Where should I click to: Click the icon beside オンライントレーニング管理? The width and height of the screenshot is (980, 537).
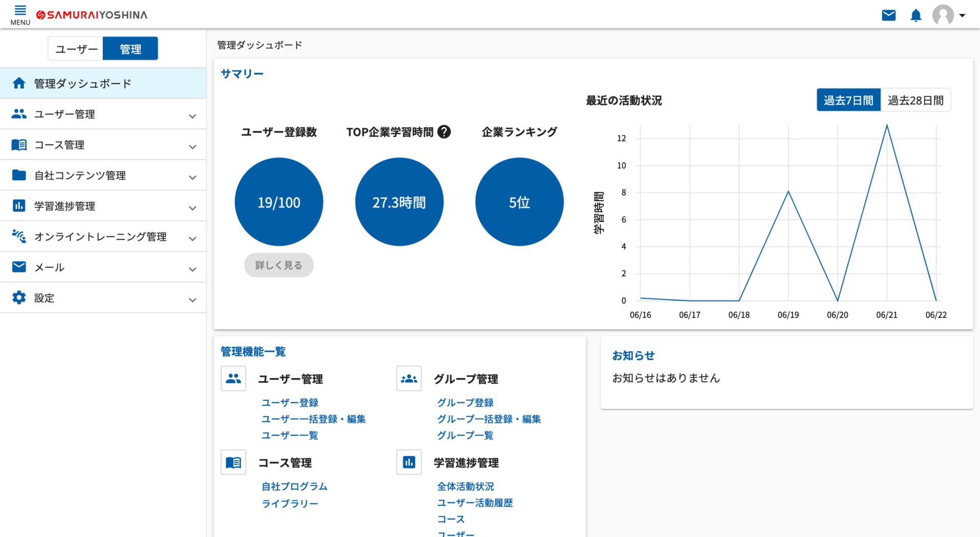pyautogui.click(x=19, y=236)
